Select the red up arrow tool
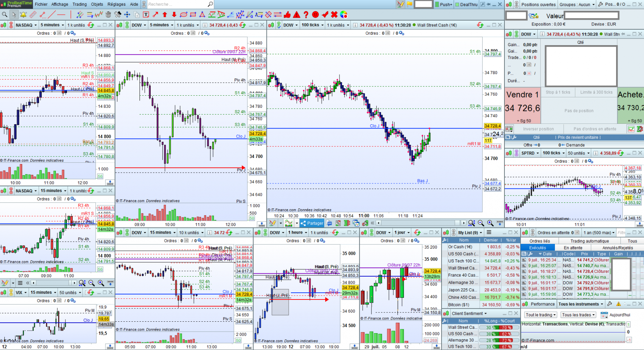 pyautogui.click(x=165, y=15)
